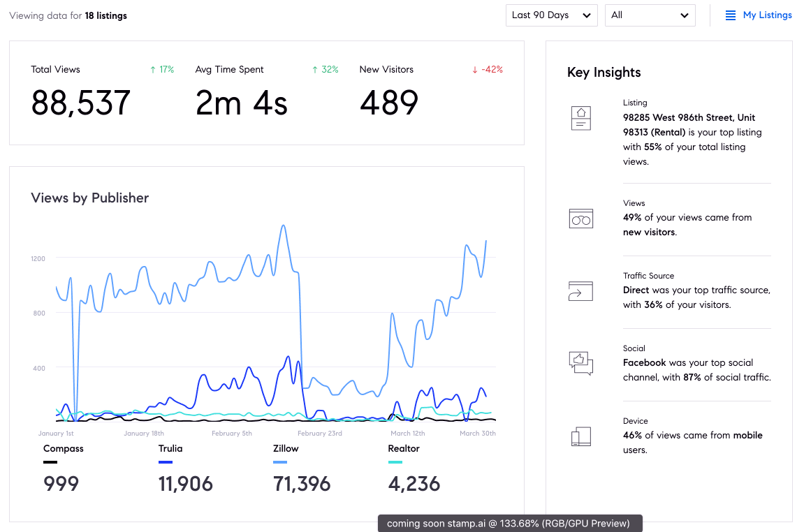Click the Social thumbs-up chat icon
Viewport: 804px width, 532px height.
click(x=581, y=363)
